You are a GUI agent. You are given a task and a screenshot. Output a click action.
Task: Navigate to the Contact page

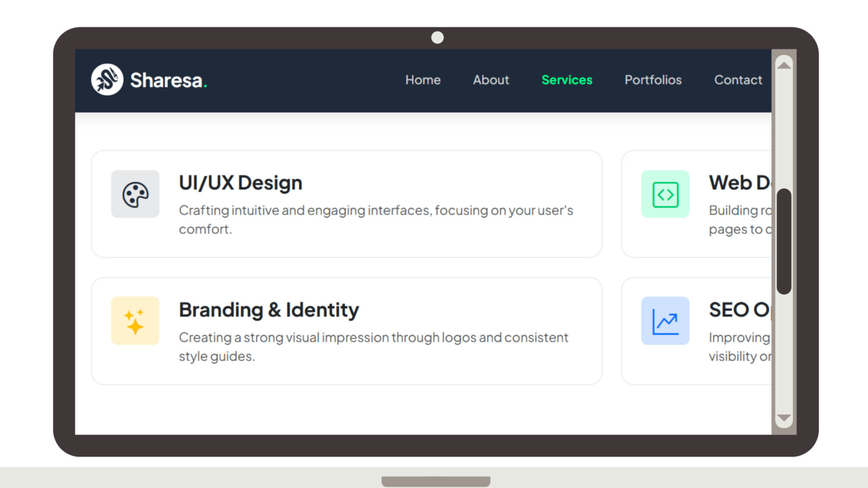click(x=738, y=80)
